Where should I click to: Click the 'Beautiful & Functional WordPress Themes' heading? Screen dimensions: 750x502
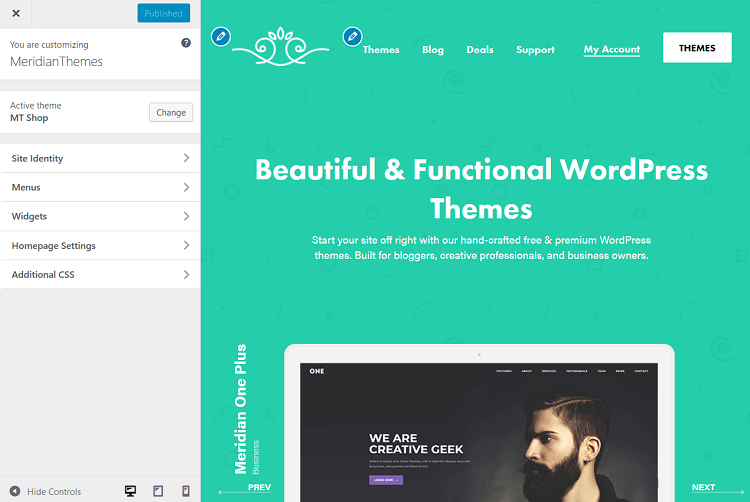481,189
